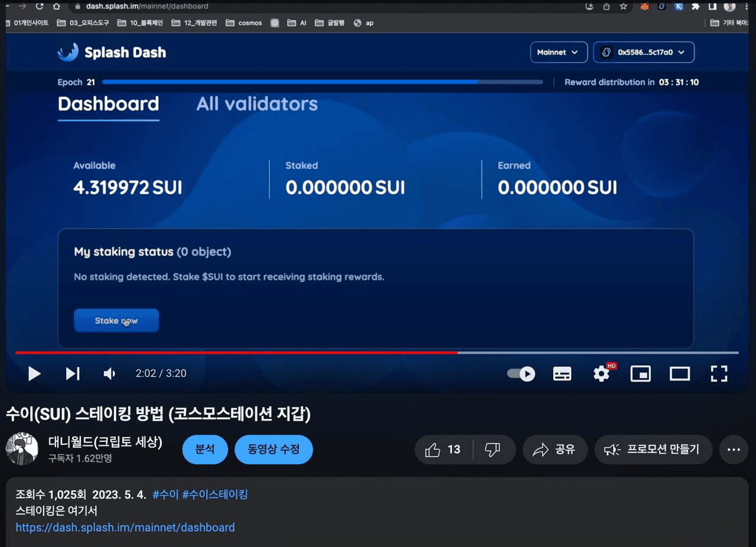Click the #수이 hashtag

(165, 494)
